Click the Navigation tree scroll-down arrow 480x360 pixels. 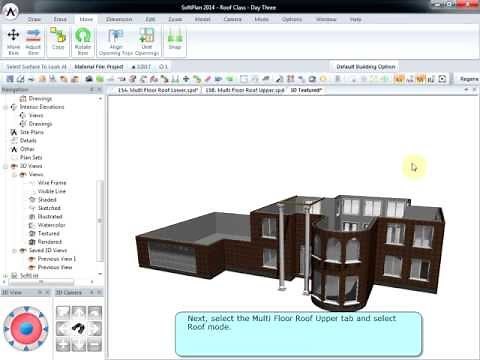[x=100, y=274]
